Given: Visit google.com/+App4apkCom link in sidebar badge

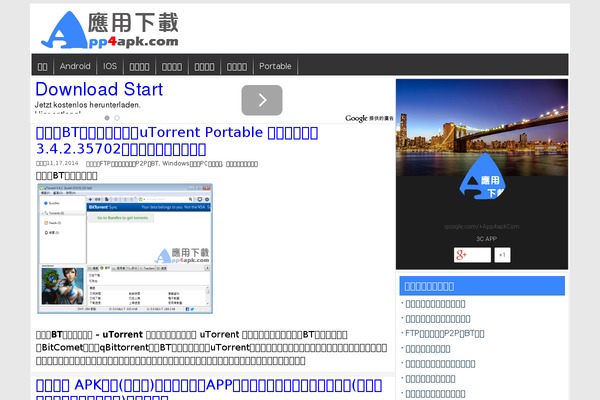Looking at the screenshot, I should pyautogui.click(x=482, y=227).
